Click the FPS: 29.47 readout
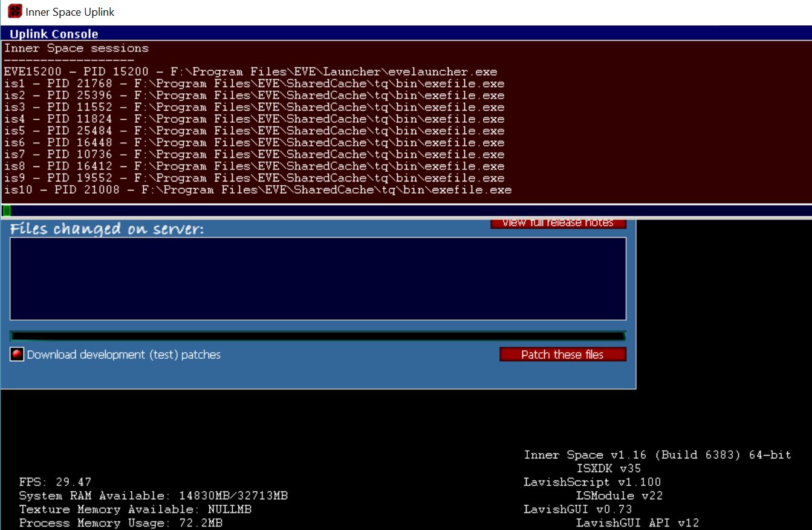The width and height of the screenshot is (812, 530). click(55, 482)
